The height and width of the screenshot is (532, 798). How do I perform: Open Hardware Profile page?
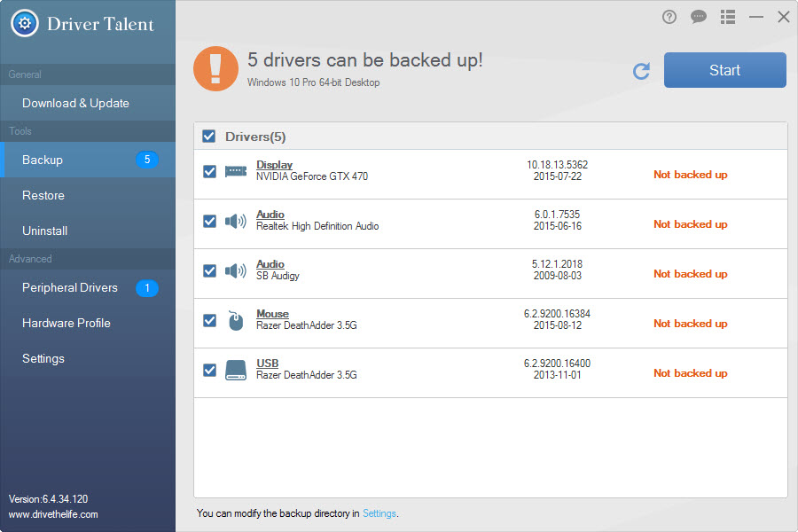click(88, 324)
